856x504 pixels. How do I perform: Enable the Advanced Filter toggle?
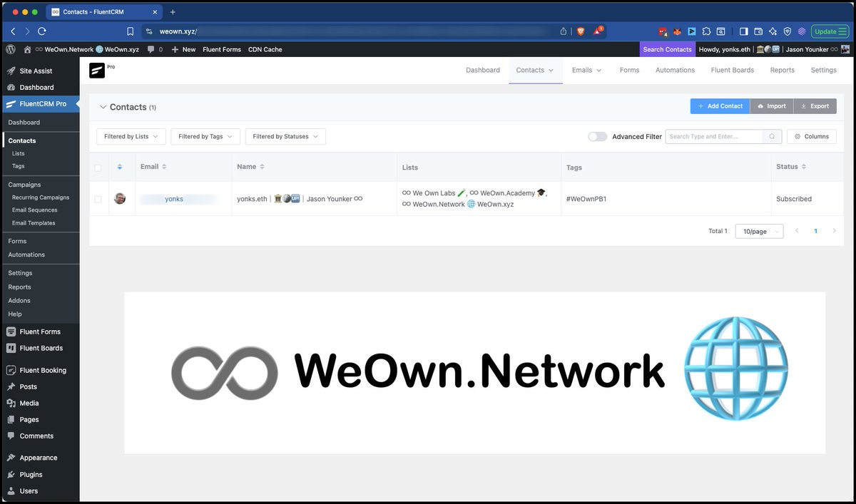pos(597,136)
